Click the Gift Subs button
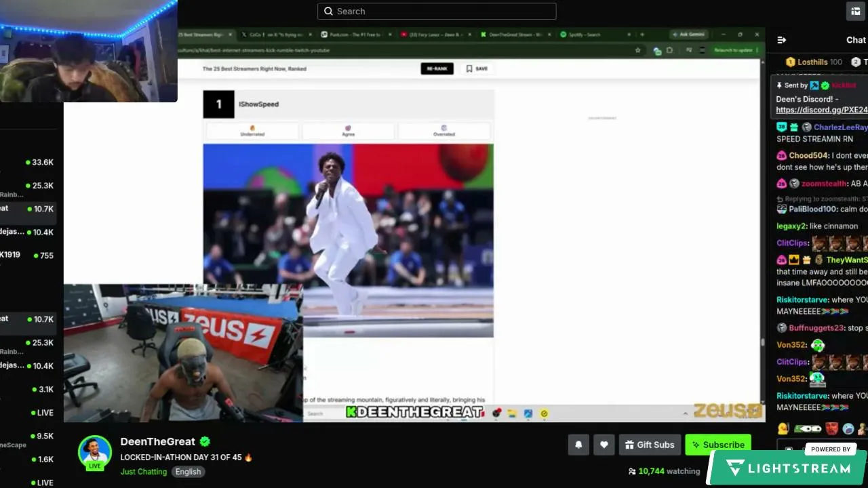 point(650,445)
